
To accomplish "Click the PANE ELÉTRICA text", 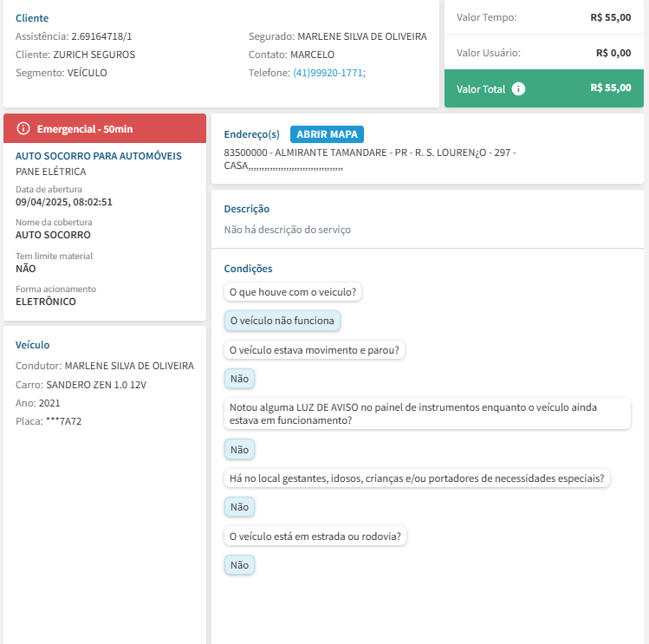I will click(x=51, y=172).
